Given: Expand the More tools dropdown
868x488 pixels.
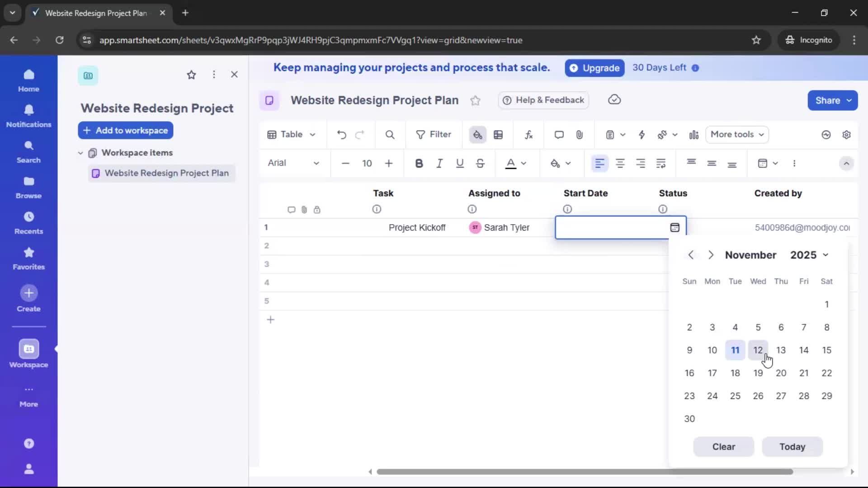Looking at the screenshot, I should tap(737, 134).
